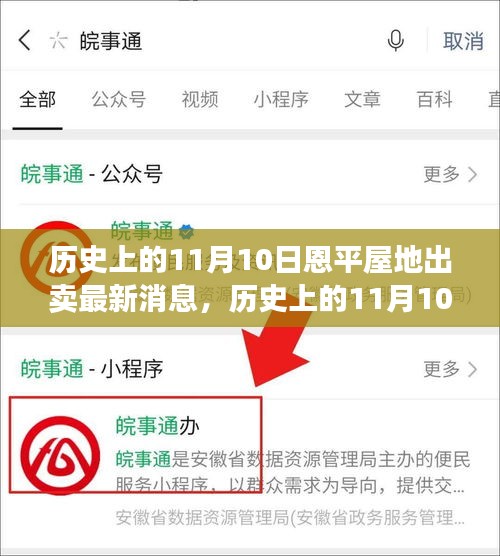The image size is (500, 556).
Task: Switch to the 公众号 tab
Action: (119, 99)
